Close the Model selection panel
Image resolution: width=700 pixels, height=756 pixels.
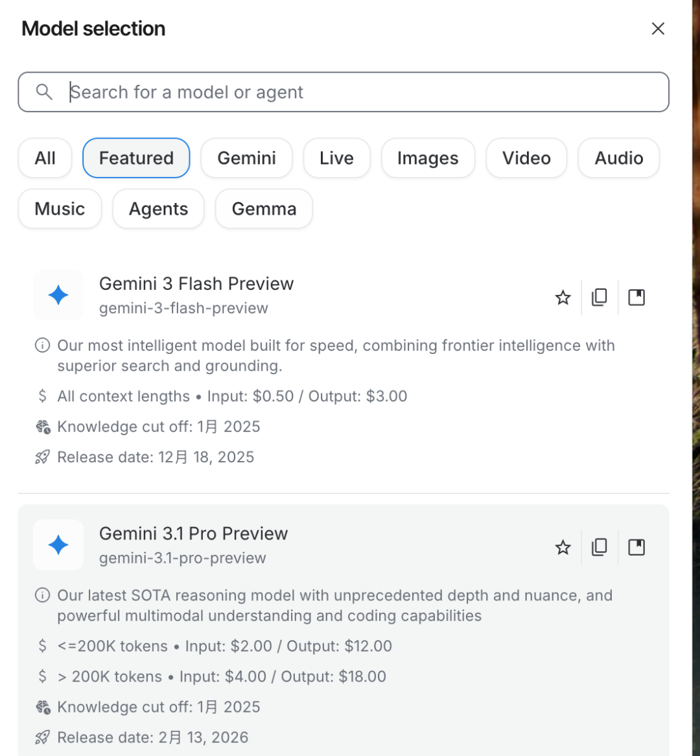[x=658, y=29]
